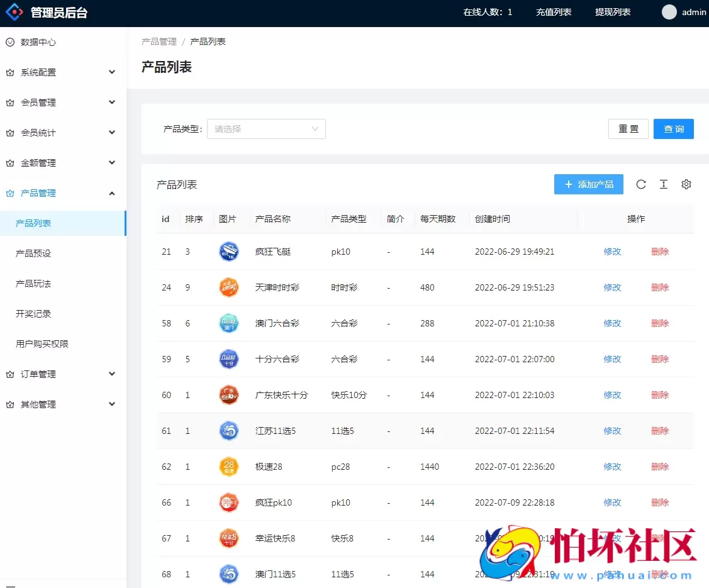Click the admin avatar in top right
This screenshot has width=709, height=588.
point(669,11)
